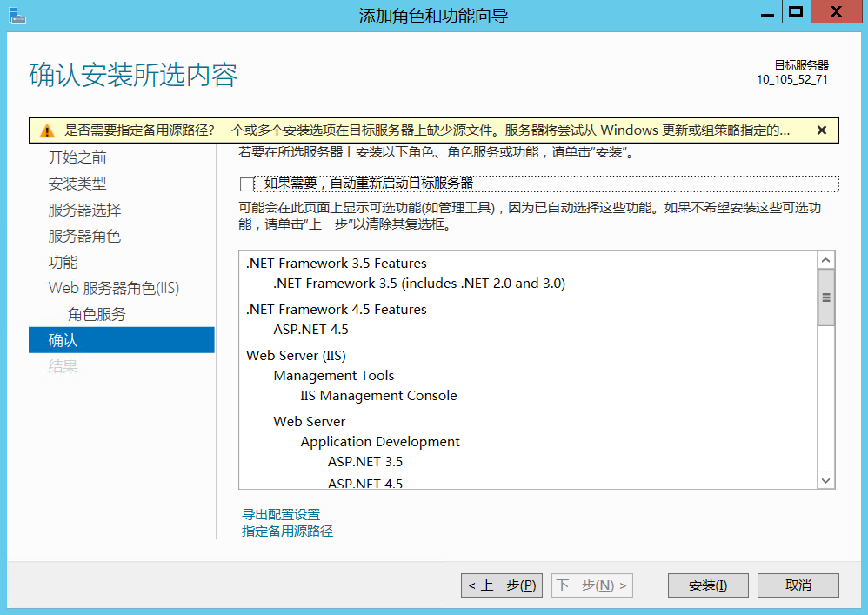Select the 功能 step in sidebar
This screenshot has height=615, width=868.
[x=63, y=262]
